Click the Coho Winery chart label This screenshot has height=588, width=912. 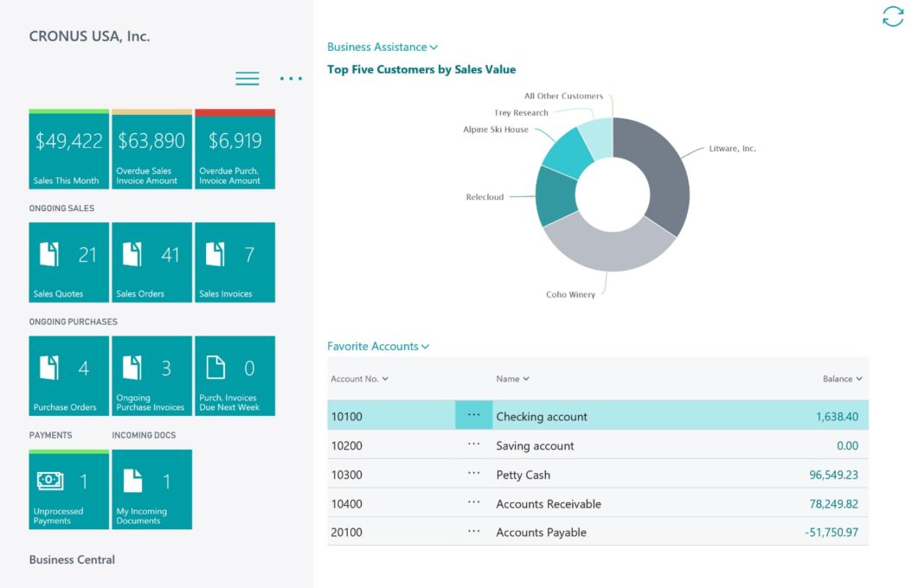(x=570, y=295)
